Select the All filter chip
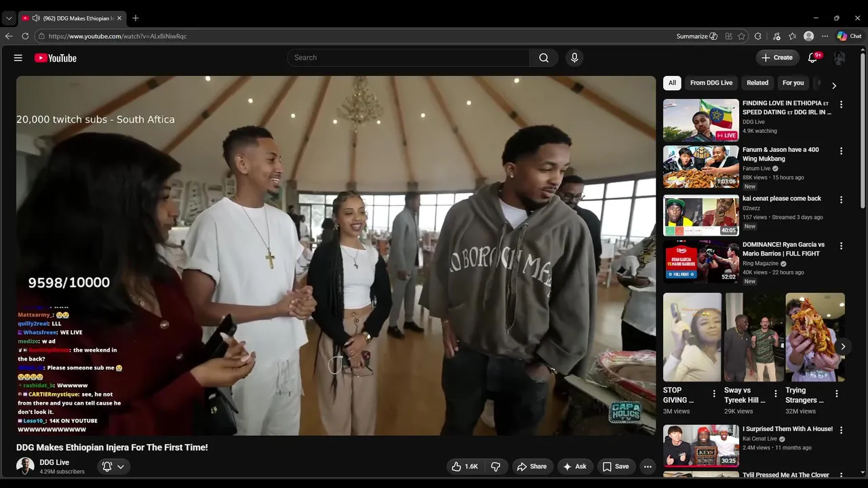Viewport: 868px width, 488px height. [672, 83]
